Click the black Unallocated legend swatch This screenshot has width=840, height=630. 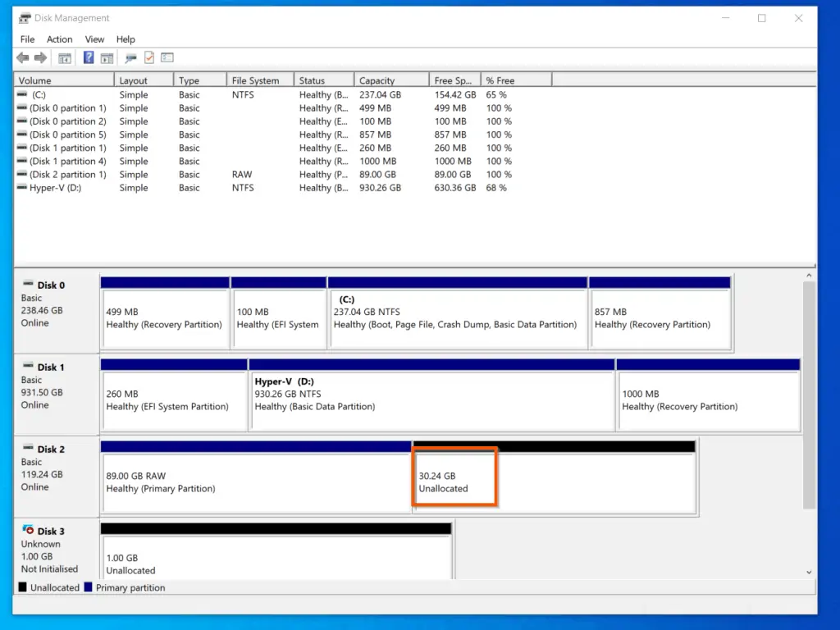[22, 587]
